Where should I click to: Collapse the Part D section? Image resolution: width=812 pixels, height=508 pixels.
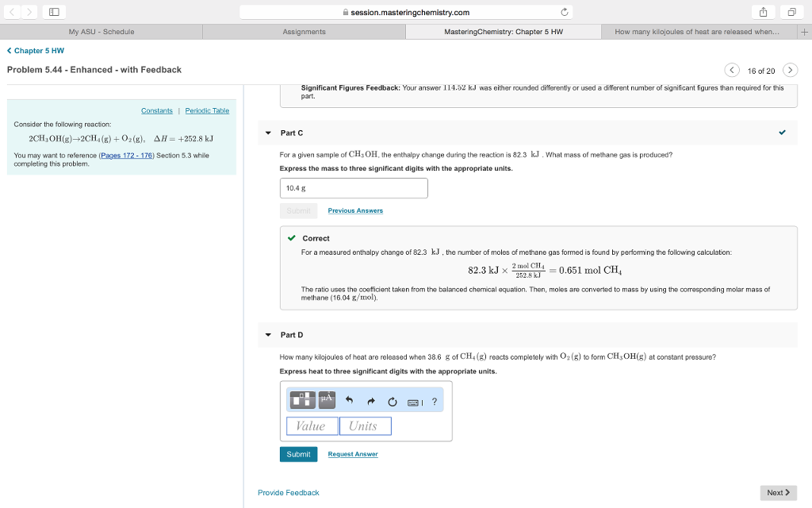pyautogui.click(x=268, y=335)
